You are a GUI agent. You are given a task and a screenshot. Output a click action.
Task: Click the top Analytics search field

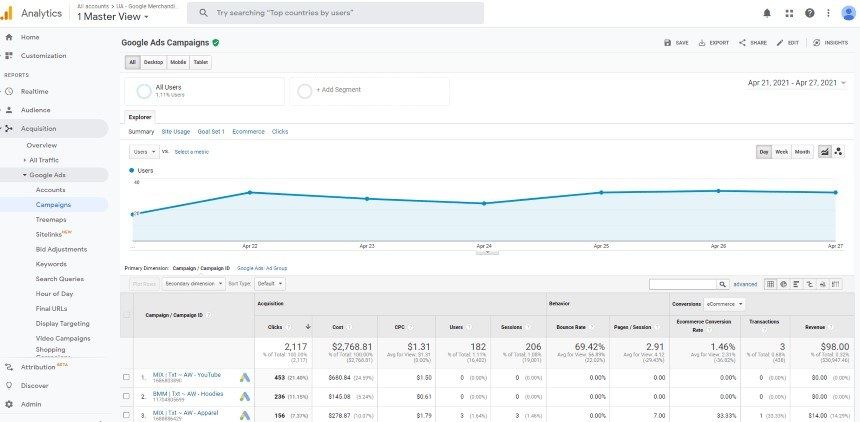(x=335, y=13)
